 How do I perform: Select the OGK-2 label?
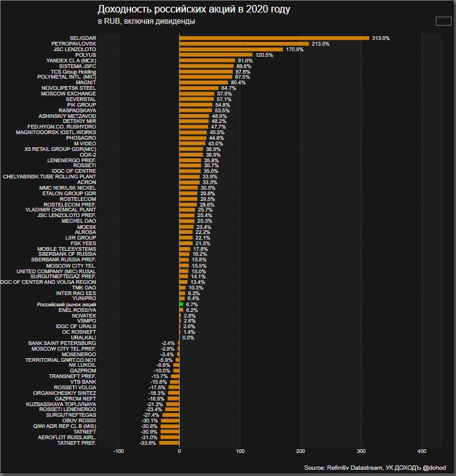[x=88, y=155]
